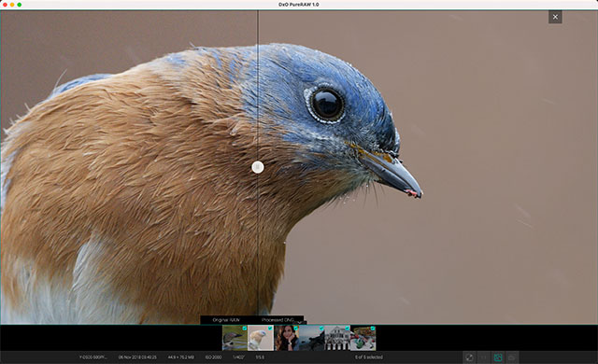Image resolution: width=598 pixels, height=364 pixels.
Task: Select the grey bird thumbnail in filmstrip
Action: 235,338
